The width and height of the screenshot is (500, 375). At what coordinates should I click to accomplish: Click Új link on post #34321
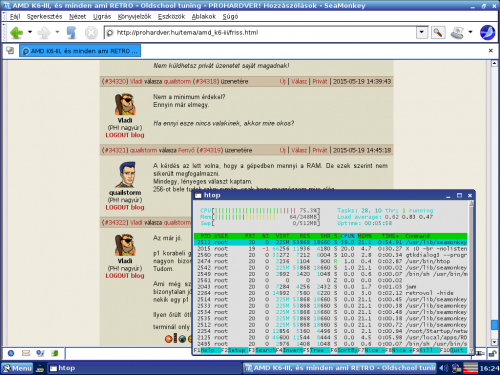pyautogui.click(x=283, y=150)
